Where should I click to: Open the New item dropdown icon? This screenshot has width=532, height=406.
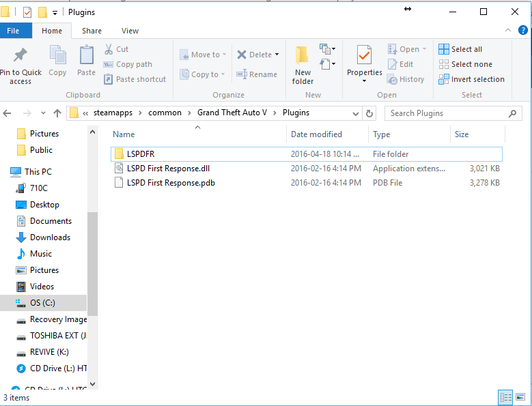click(x=327, y=49)
